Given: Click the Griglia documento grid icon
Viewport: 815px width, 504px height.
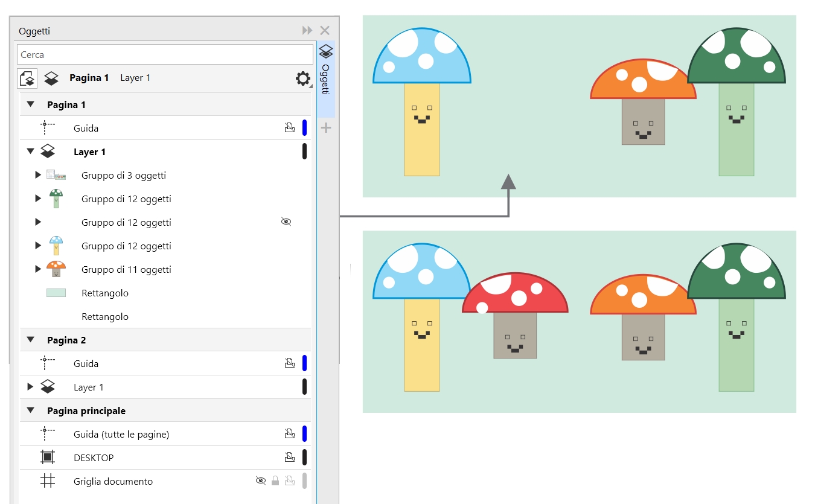Looking at the screenshot, I should (48, 481).
